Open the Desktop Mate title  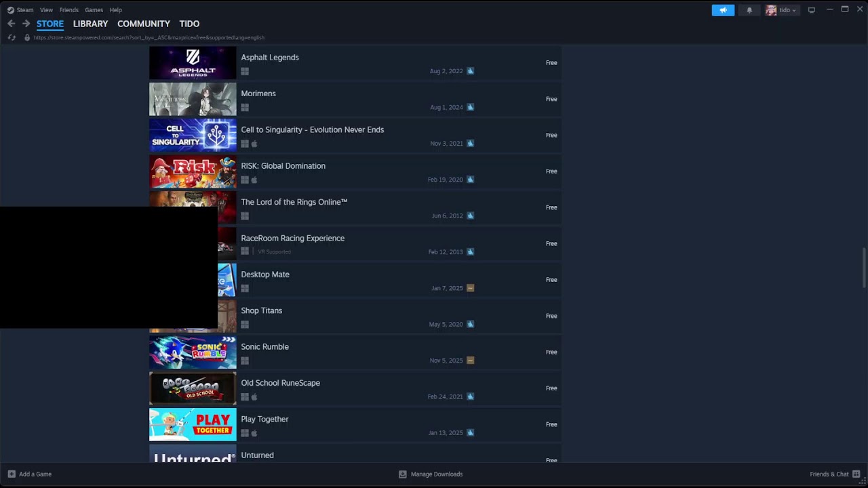[x=265, y=274]
